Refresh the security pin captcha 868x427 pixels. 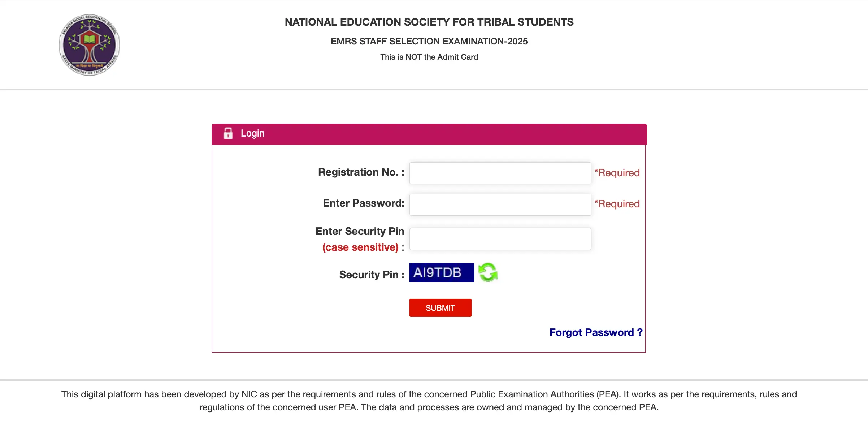pos(488,272)
